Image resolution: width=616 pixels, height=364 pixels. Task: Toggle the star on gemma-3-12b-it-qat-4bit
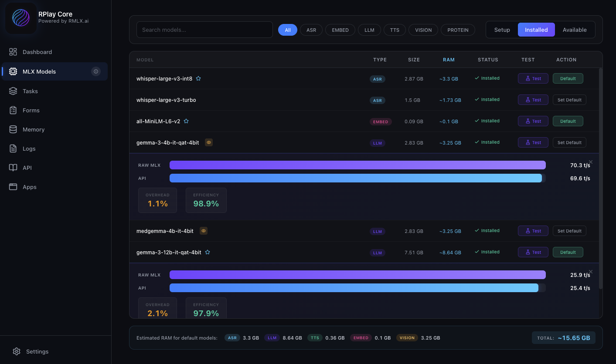pos(208,252)
